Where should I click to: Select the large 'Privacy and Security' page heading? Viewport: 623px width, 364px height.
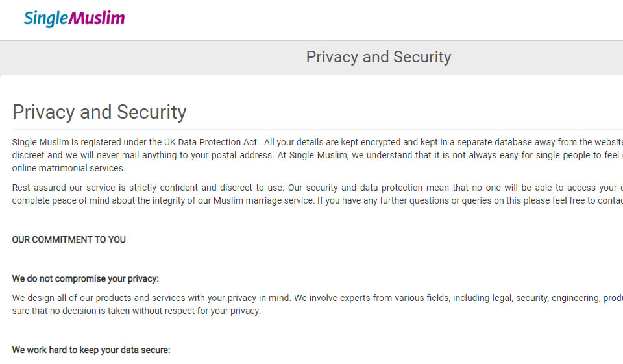[99, 112]
